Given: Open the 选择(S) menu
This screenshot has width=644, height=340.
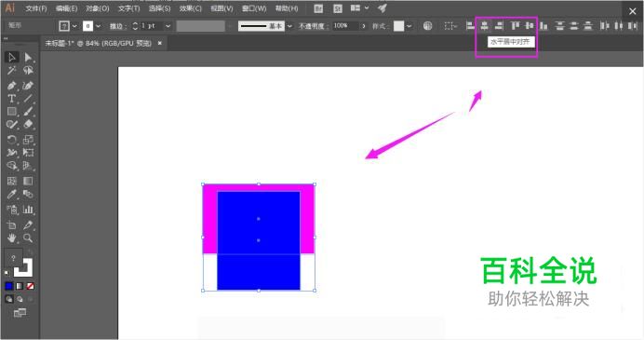Looking at the screenshot, I should click(159, 8).
